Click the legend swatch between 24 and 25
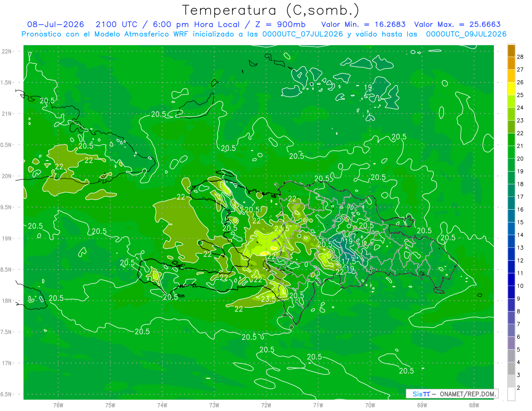This screenshot has width=532, height=411. pyautogui.click(x=511, y=102)
